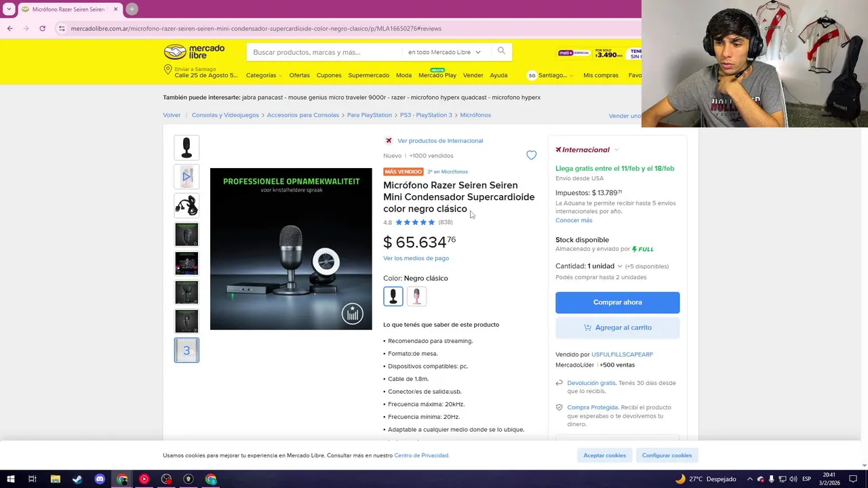Open File Explorer from the taskbar

55,479
